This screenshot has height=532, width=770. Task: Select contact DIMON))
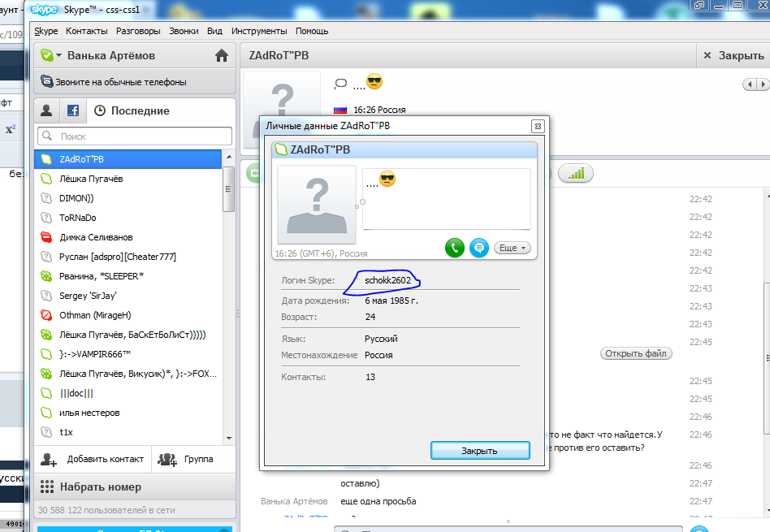(128, 198)
